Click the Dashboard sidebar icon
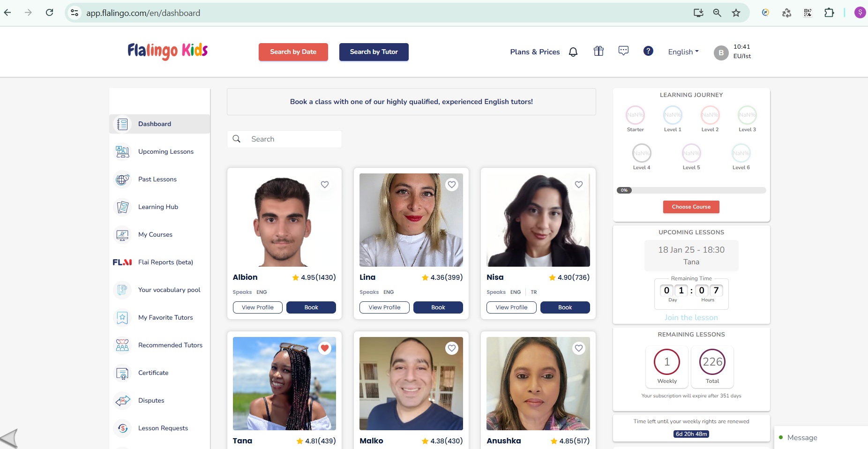The height and width of the screenshot is (449, 868). [122, 124]
